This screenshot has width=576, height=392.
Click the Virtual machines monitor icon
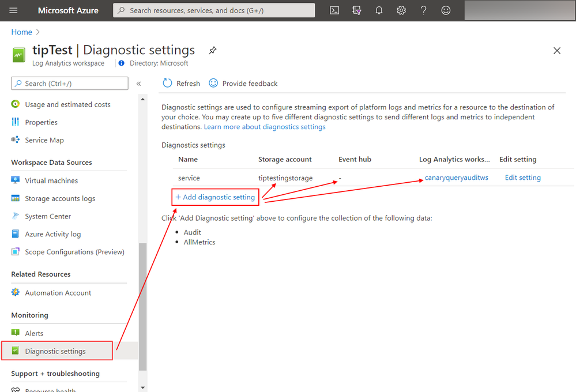pyautogui.click(x=16, y=180)
